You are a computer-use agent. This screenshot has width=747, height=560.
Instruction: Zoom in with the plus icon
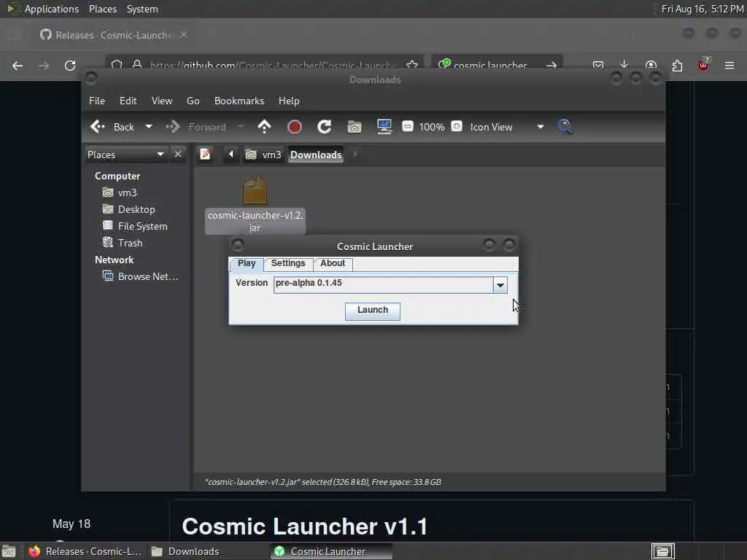[457, 126]
